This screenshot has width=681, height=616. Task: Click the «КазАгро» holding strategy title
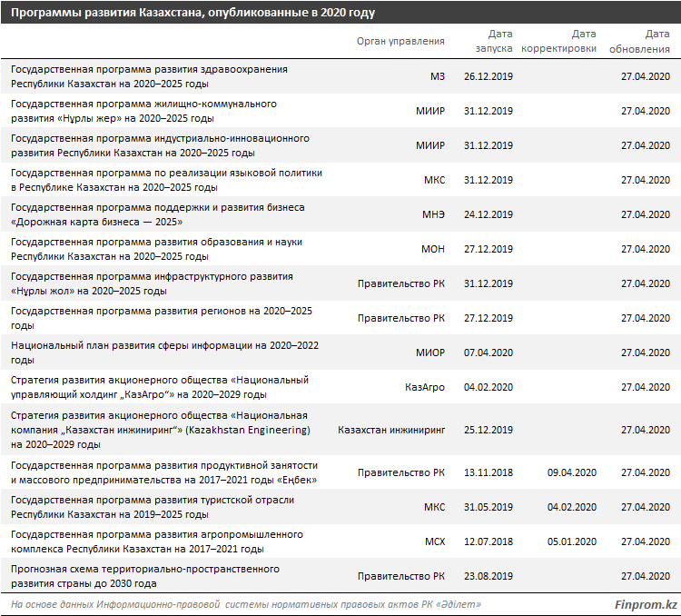click(x=160, y=387)
